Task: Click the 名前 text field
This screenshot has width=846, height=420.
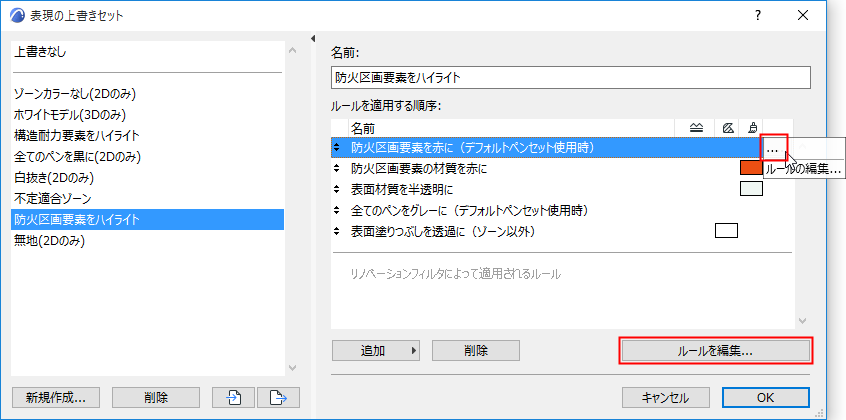Action: click(x=570, y=78)
